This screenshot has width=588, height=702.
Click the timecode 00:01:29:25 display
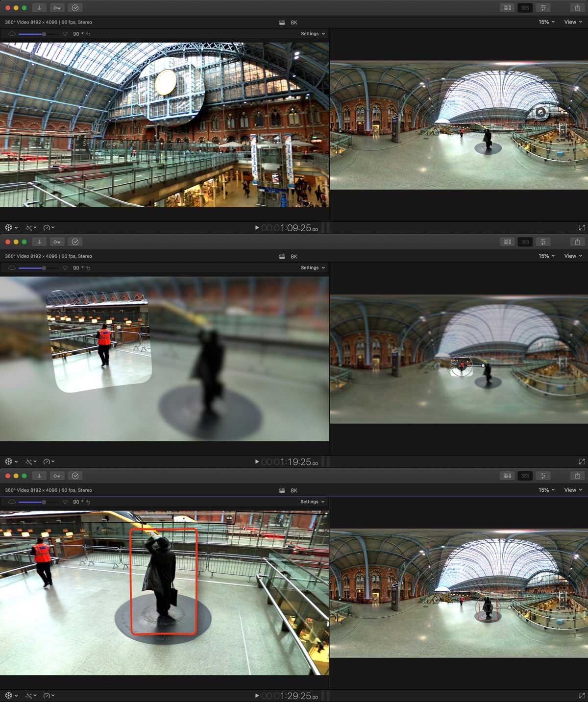(x=290, y=696)
